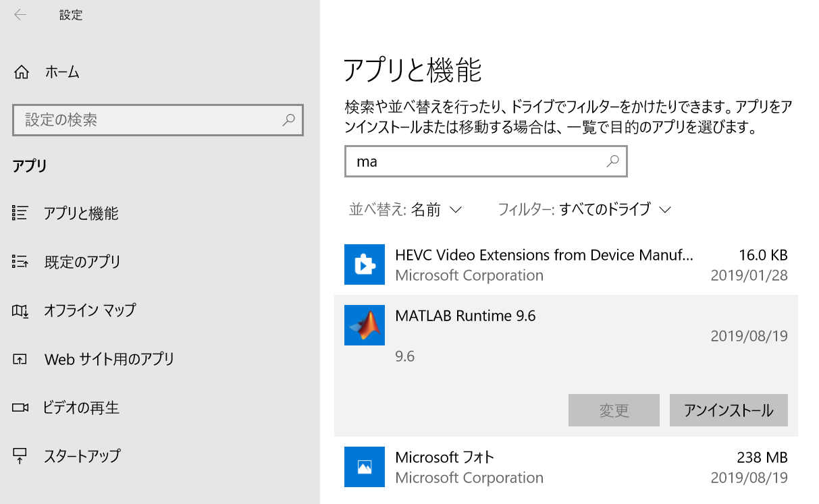Click the 2019/01/28 install date

[x=749, y=275]
